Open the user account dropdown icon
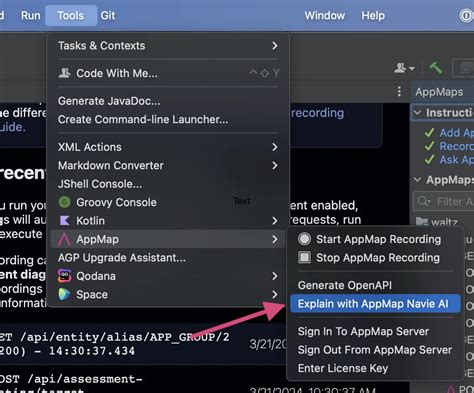Image resolution: width=474 pixels, height=393 pixels. [x=404, y=68]
